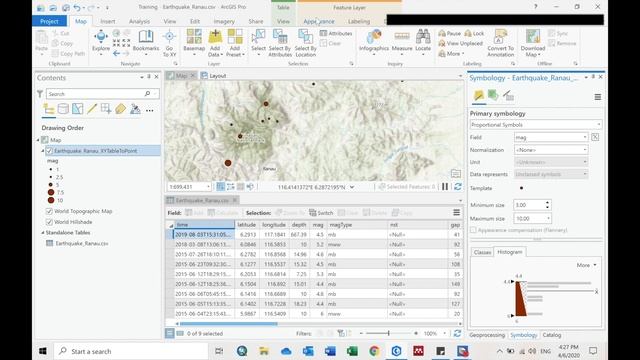This screenshot has width=640, height=360.
Task: Click the Windows Start button
Action: (x=43, y=351)
